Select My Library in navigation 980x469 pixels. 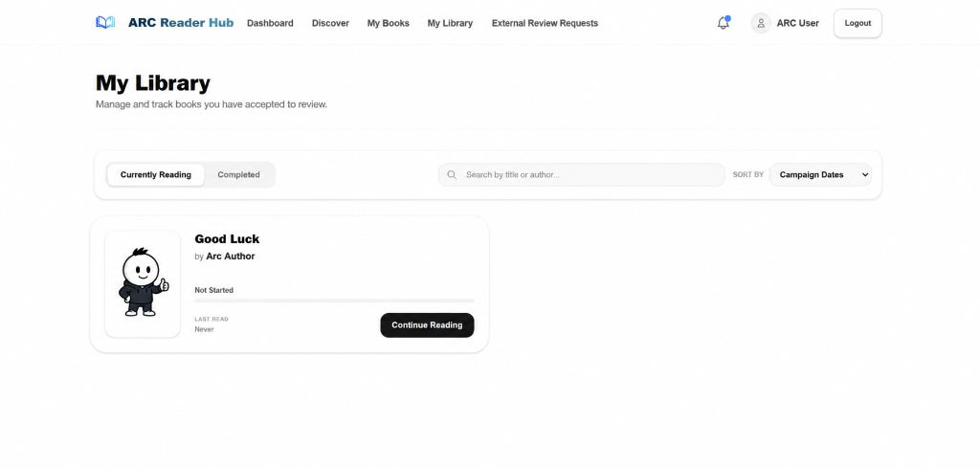(450, 23)
